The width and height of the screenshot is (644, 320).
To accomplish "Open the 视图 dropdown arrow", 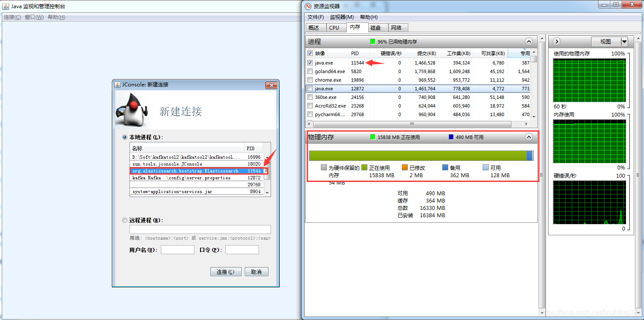I will point(624,42).
